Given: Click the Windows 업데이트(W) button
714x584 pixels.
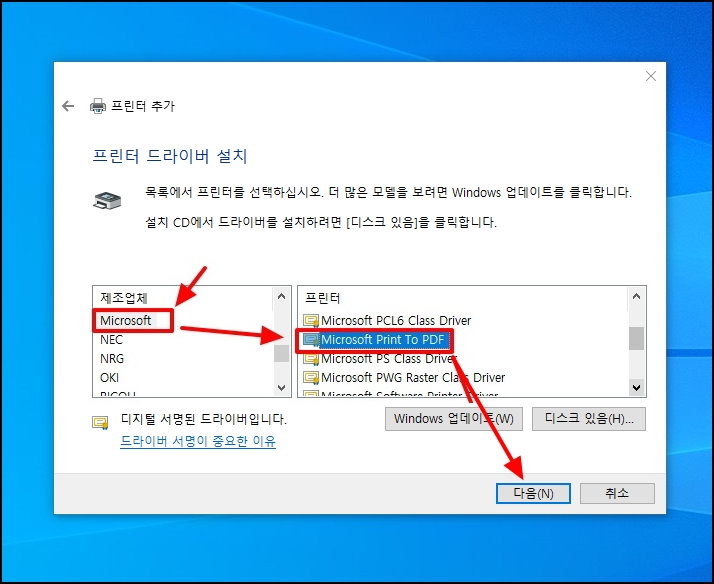Looking at the screenshot, I should (454, 419).
